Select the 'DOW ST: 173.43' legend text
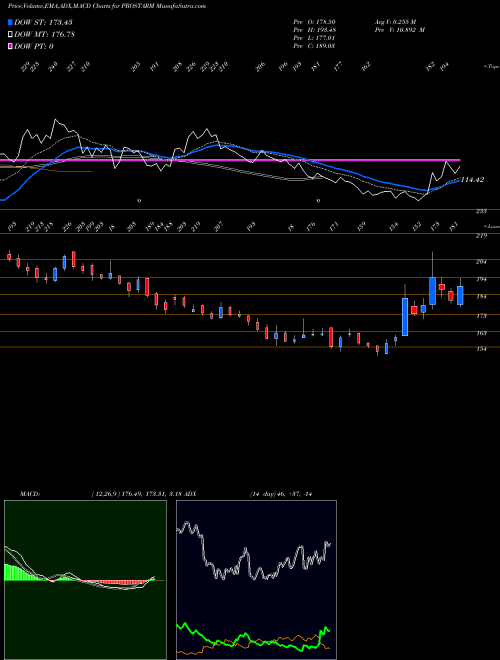This screenshot has height=660, width=500. pos(43,22)
